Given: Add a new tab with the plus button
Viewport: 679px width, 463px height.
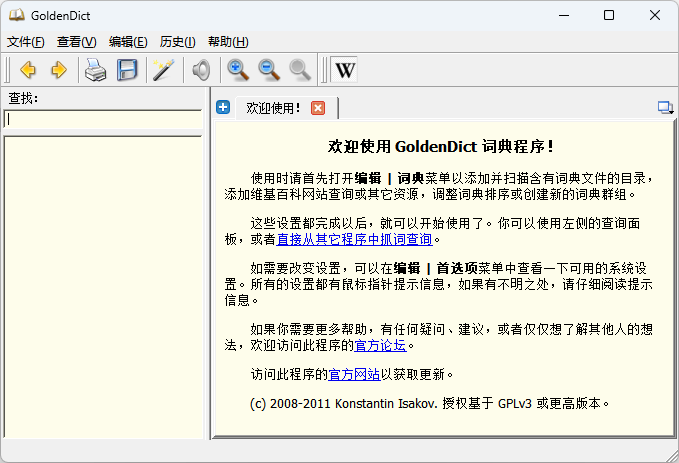Looking at the screenshot, I should (x=223, y=107).
